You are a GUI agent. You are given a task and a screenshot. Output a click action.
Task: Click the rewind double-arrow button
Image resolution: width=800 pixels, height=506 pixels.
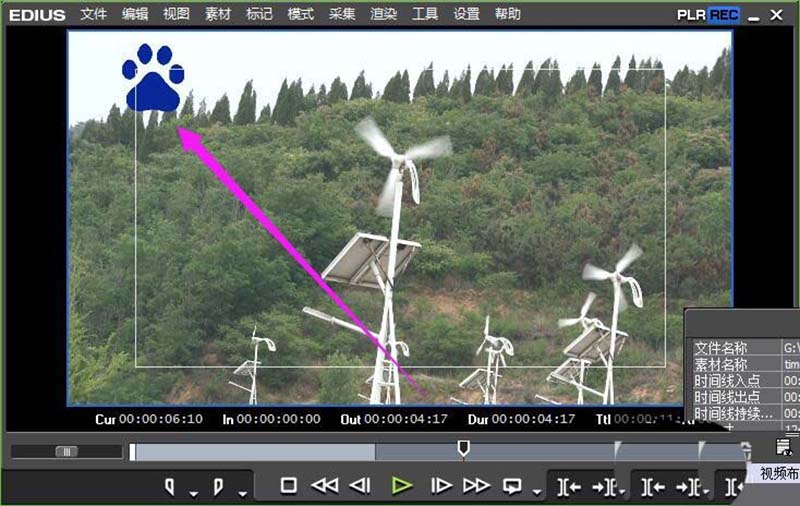point(324,486)
